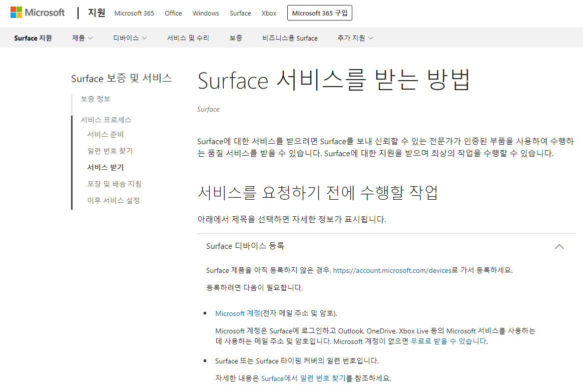Select 서비스 프로세스 in sidebar

(106, 120)
